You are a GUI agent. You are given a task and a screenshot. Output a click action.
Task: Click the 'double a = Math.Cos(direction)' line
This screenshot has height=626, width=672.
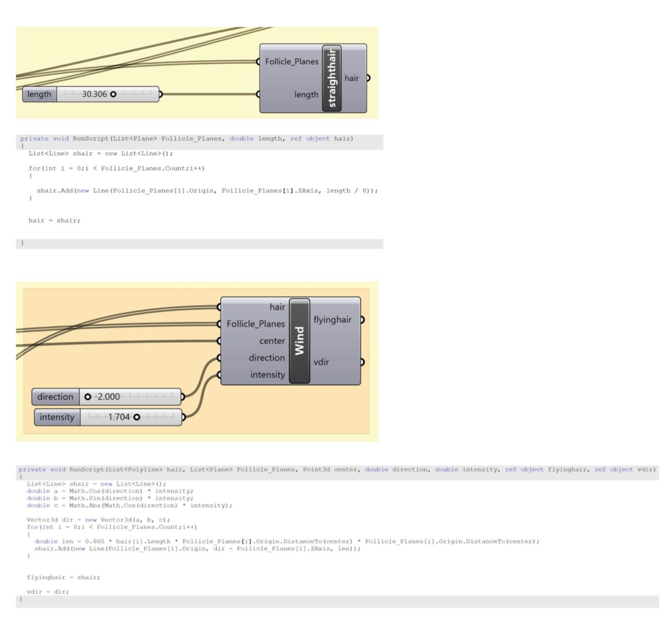(110, 491)
